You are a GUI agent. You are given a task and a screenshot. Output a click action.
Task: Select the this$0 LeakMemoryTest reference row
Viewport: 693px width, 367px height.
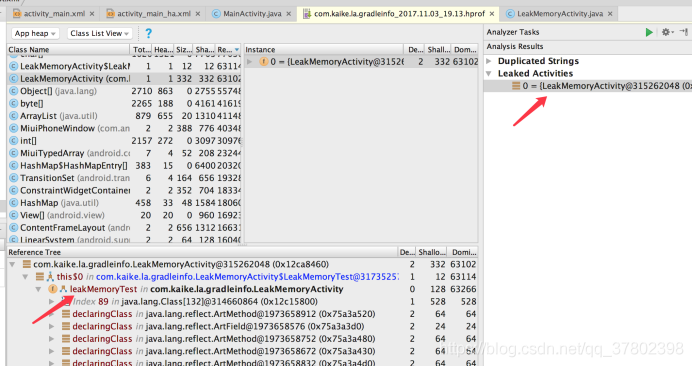click(x=243, y=277)
